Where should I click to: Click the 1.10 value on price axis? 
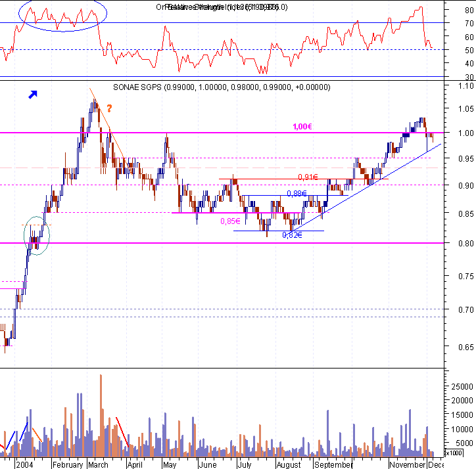[x=466, y=86]
